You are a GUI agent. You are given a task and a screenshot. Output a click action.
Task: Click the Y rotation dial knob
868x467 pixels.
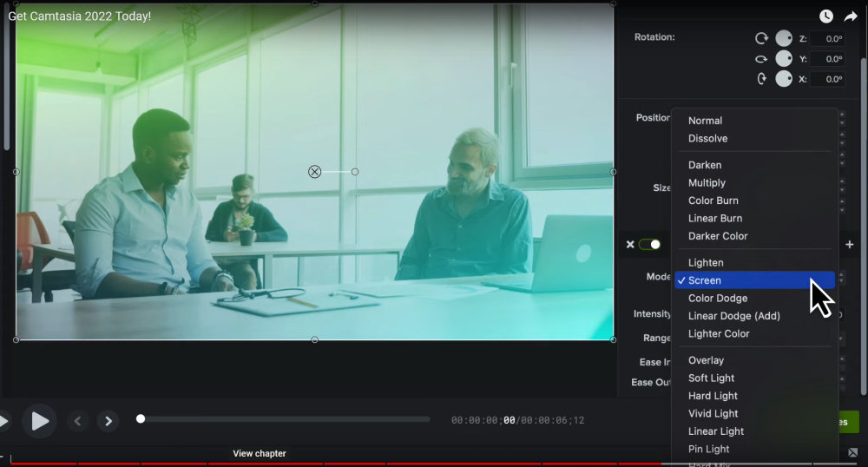click(x=784, y=58)
